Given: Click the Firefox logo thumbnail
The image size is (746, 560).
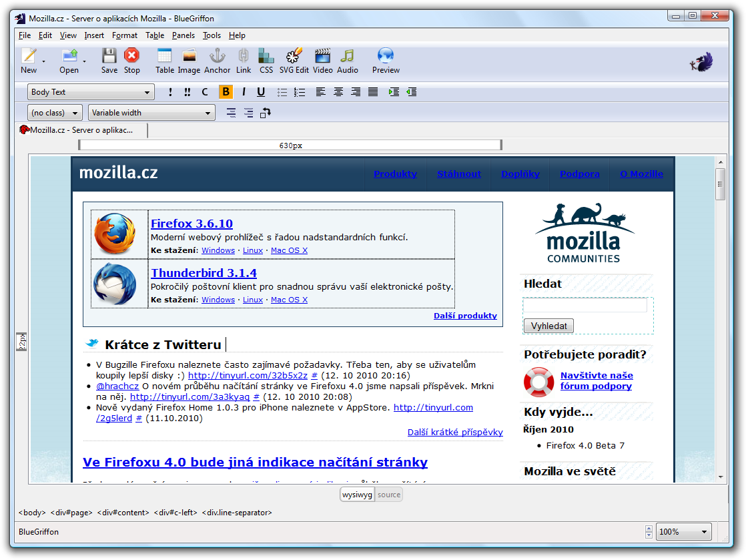Looking at the screenshot, I should [x=115, y=234].
